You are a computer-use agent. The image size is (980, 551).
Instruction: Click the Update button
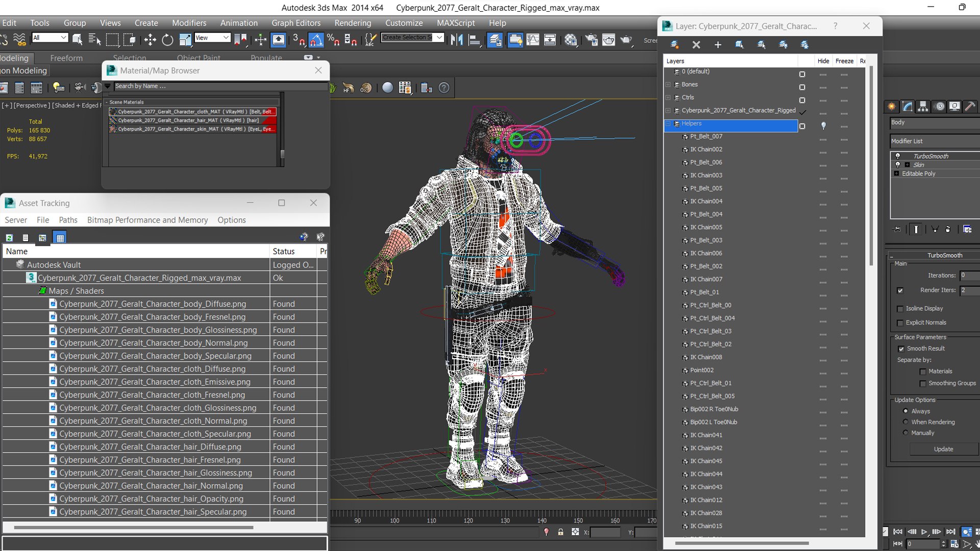(x=943, y=449)
